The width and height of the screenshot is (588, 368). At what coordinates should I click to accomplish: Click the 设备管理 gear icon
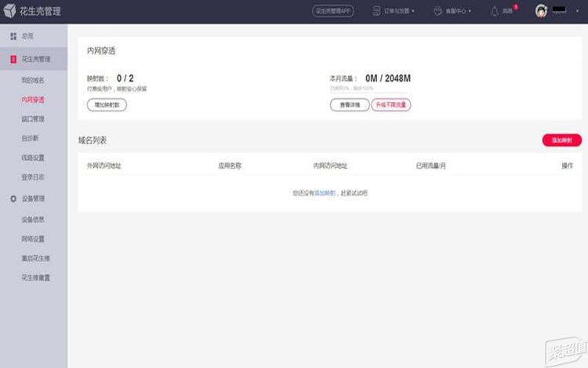(x=13, y=199)
